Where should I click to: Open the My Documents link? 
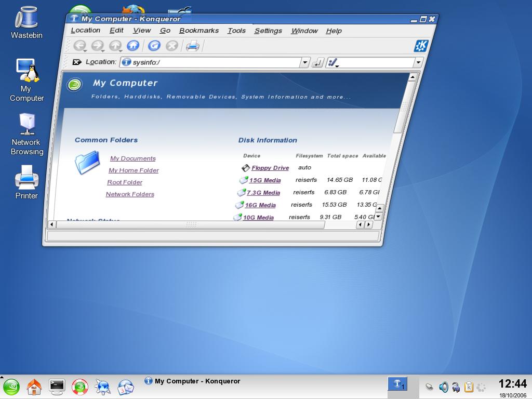[132, 158]
